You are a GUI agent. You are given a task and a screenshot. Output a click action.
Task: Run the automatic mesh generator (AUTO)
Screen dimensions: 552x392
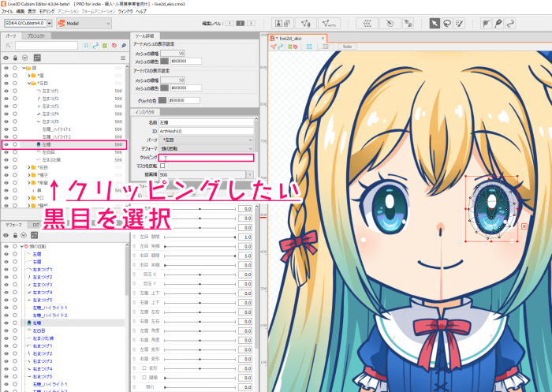[x=329, y=23]
